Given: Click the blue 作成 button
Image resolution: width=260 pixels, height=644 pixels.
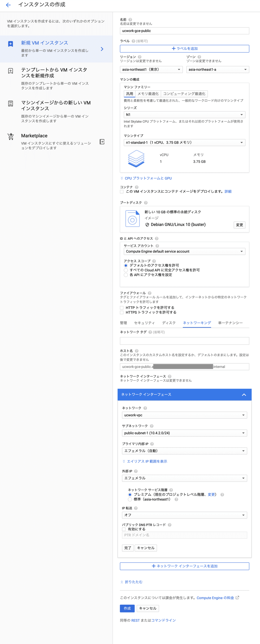Looking at the screenshot, I should click(127, 609).
